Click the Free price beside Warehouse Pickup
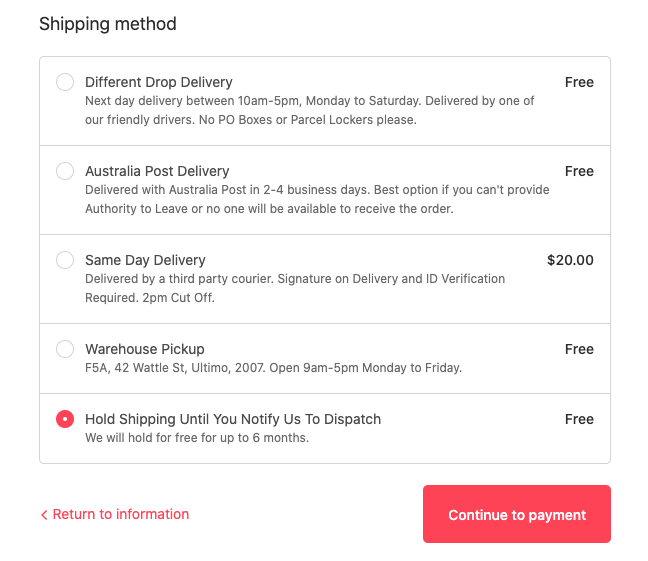 pos(579,349)
